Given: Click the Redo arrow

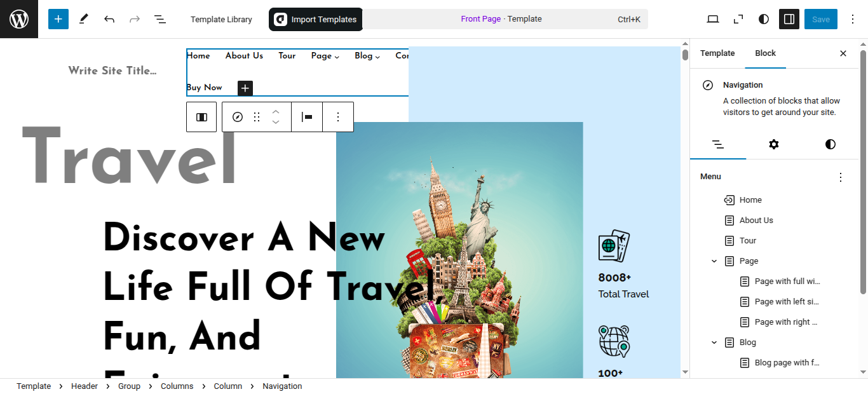Looking at the screenshot, I should pyautogui.click(x=135, y=19).
